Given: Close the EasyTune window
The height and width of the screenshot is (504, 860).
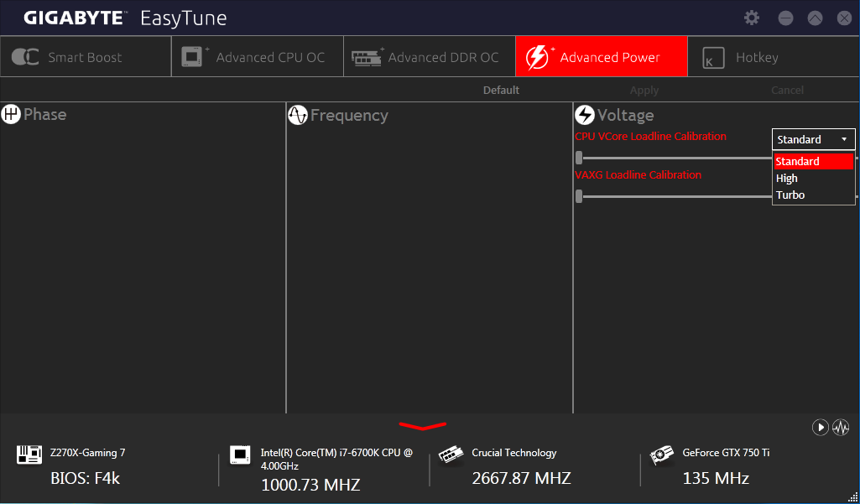Looking at the screenshot, I should tap(845, 18).
